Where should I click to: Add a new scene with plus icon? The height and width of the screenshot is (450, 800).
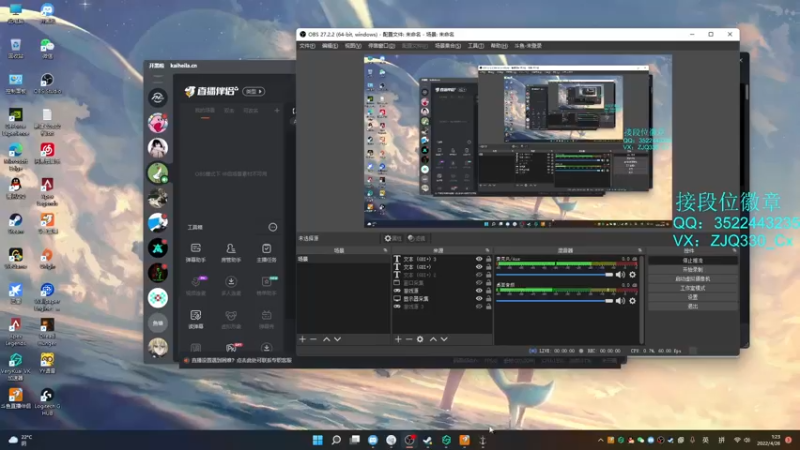[303, 339]
